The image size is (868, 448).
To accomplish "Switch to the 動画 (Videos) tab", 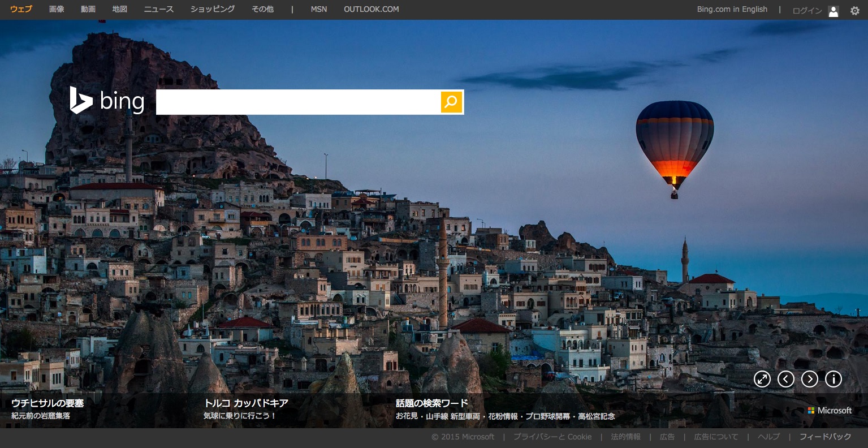I will (x=88, y=9).
